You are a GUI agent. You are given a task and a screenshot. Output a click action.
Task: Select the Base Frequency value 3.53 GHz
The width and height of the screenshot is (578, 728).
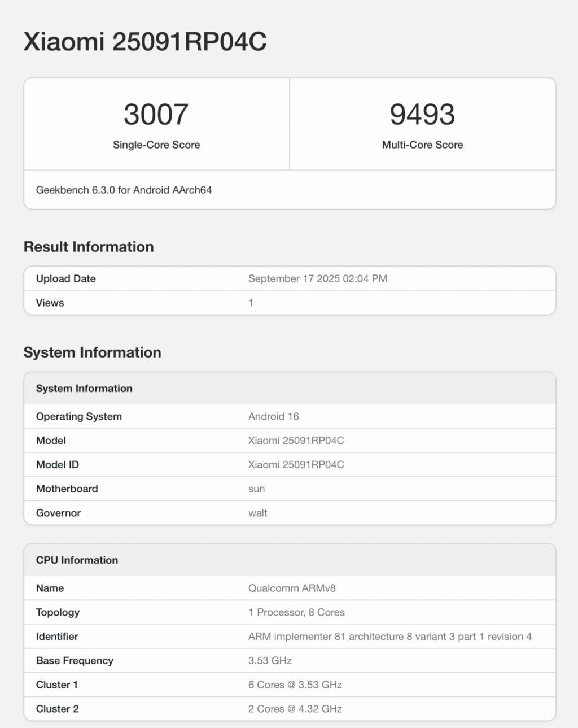click(x=270, y=661)
